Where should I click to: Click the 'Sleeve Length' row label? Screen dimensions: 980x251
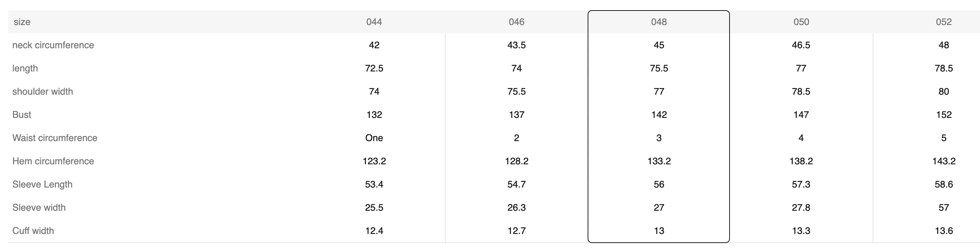(42, 184)
